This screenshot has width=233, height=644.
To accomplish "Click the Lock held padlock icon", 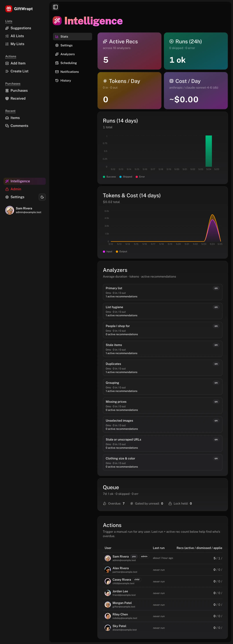I will pos(170,503).
